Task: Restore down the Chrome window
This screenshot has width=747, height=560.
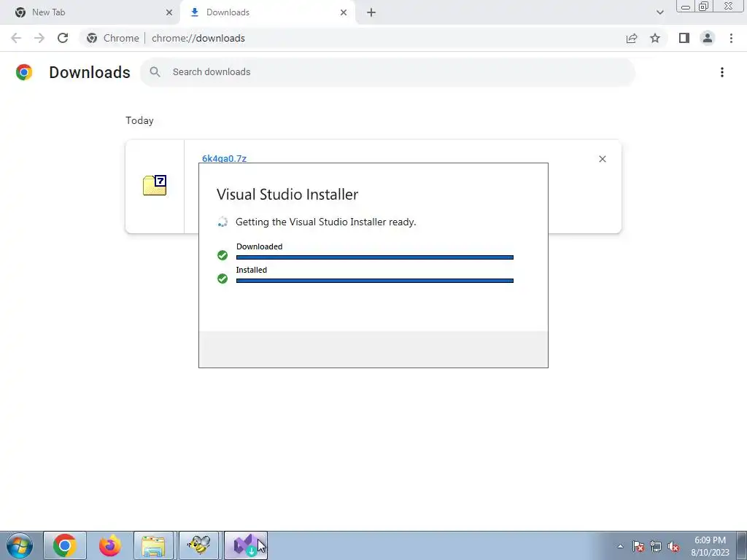Action: tap(704, 7)
